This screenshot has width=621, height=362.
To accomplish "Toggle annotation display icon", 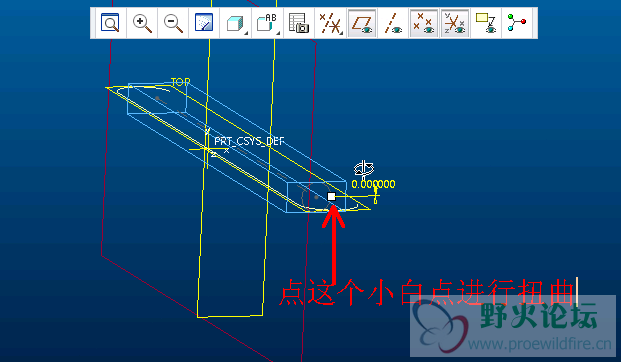I will (486, 23).
